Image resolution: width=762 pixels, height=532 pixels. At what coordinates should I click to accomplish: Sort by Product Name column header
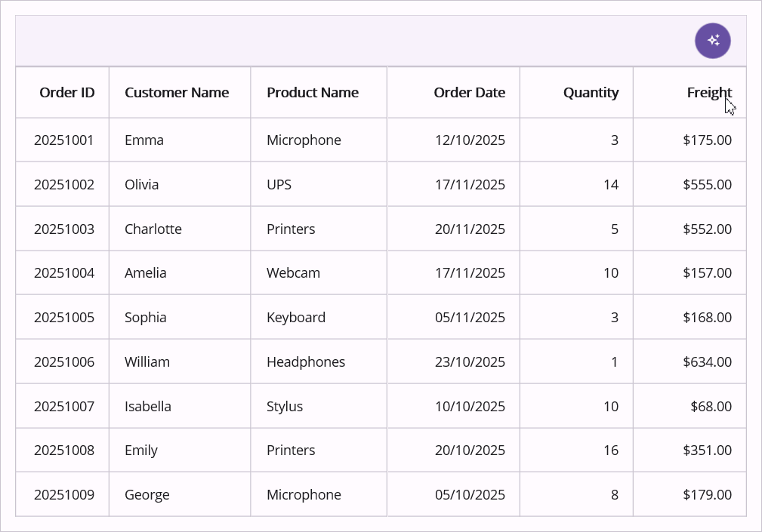click(313, 93)
